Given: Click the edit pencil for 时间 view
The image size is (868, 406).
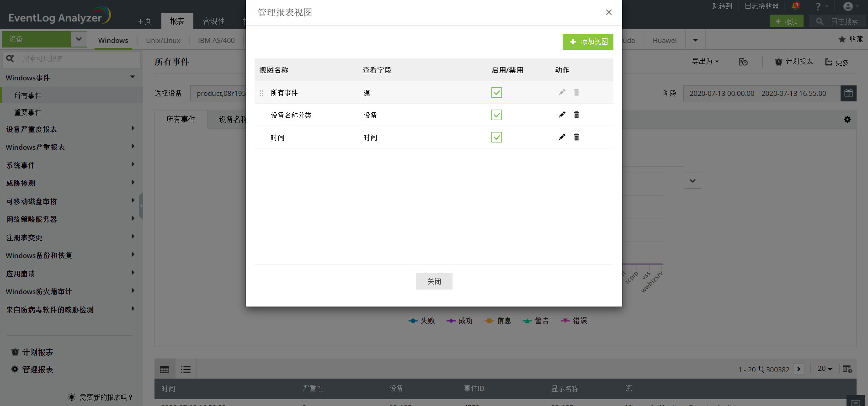Looking at the screenshot, I should (562, 137).
